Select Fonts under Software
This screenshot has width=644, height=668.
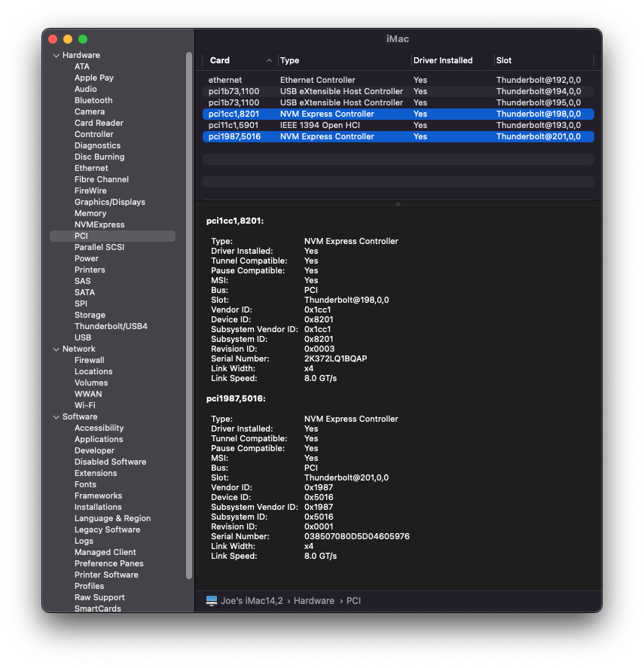click(x=85, y=484)
